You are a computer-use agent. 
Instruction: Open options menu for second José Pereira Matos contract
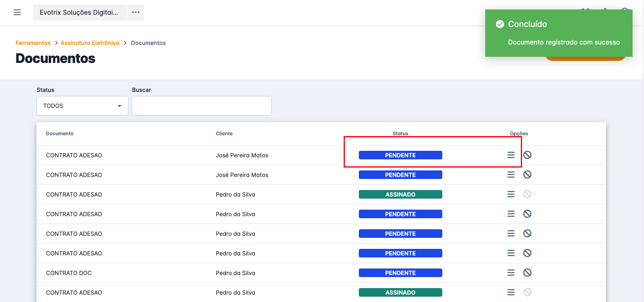point(511,175)
